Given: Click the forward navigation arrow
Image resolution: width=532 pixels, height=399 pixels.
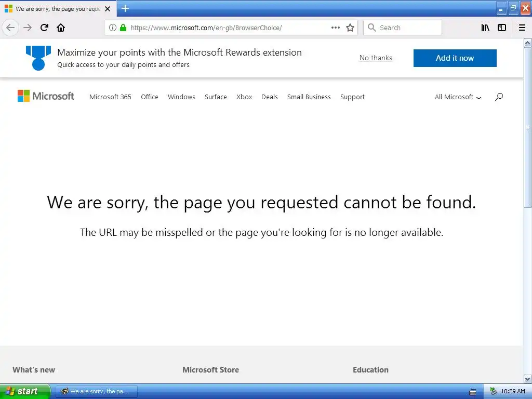Looking at the screenshot, I should click(x=28, y=28).
